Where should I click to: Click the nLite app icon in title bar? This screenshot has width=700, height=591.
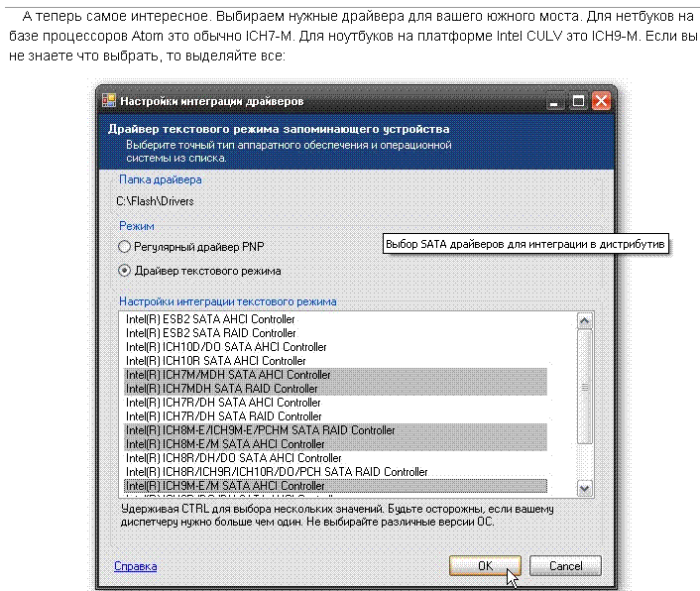click(109, 100)
